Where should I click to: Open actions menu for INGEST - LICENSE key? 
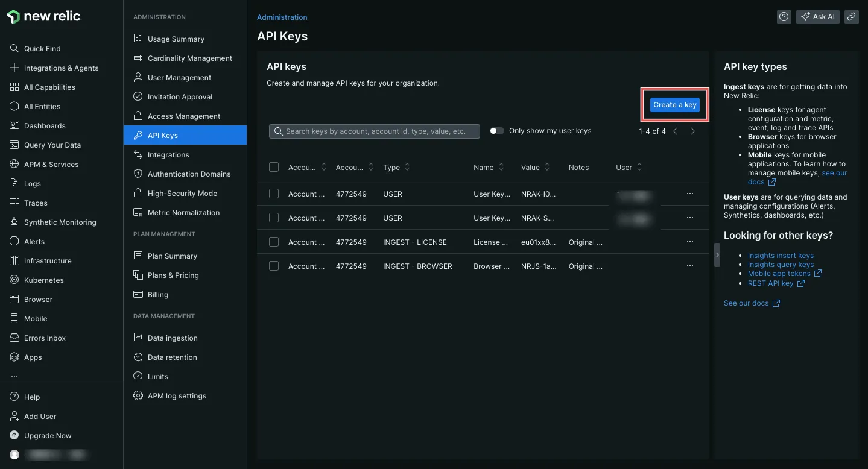690,242
